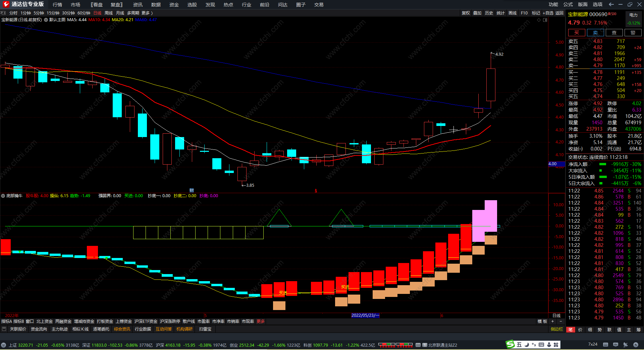644x350 pixels.
Task: Switch chart to 5分钟 period
Action: click(x=39, y=13)
